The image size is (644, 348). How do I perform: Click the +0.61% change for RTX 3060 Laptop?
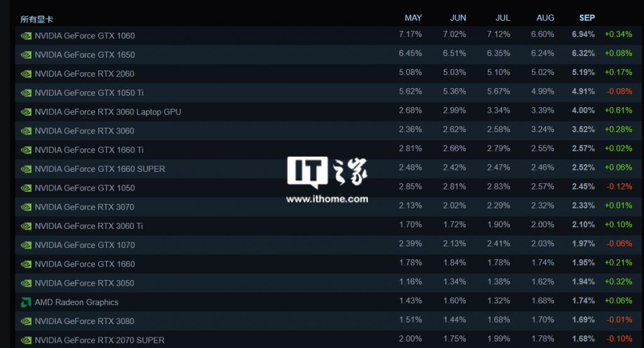[x=618, y=110]
